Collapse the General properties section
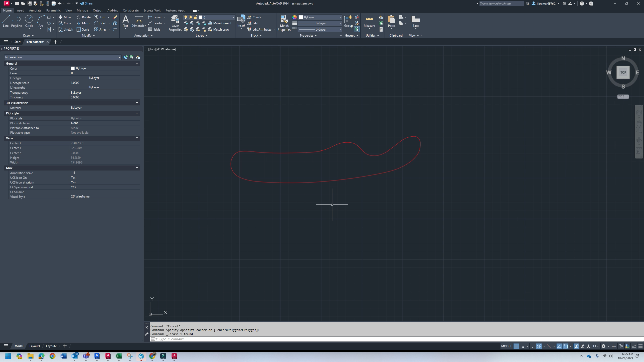The width and height of the screenshot is (644, 362). 137,63
